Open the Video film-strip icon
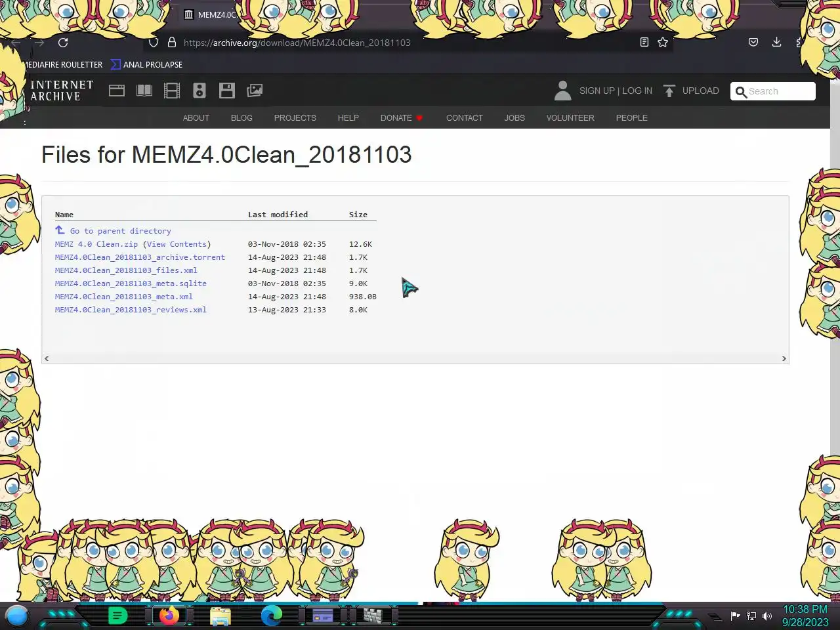Viewport: 840px width, 630px height. coord(172,91)
